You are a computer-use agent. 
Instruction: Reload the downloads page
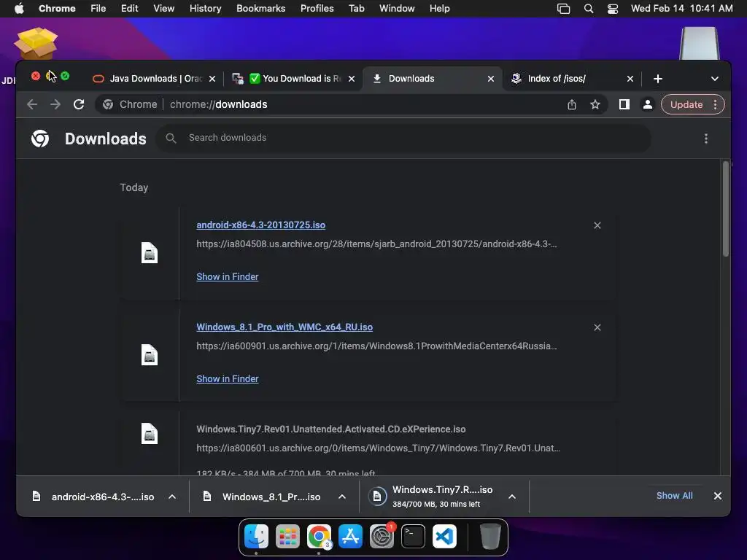pos(79,104)
